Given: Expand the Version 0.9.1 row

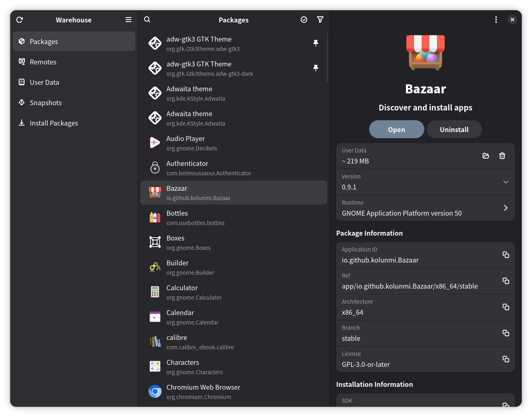Looking at the screenshot, I should coord(426,182).
